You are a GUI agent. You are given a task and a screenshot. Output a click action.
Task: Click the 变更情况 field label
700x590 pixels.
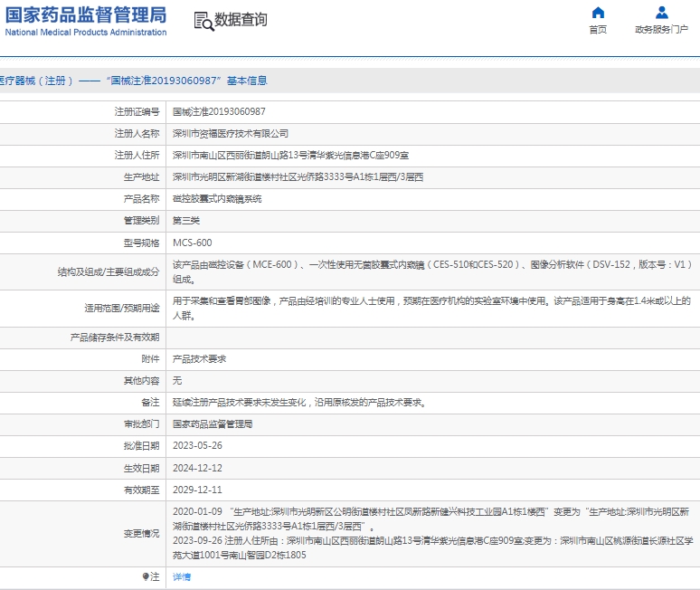tap(141, 533)
